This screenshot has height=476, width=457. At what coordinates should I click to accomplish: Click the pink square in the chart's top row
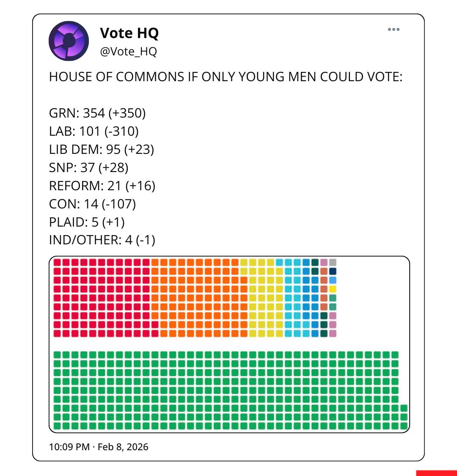coord(324,263)
